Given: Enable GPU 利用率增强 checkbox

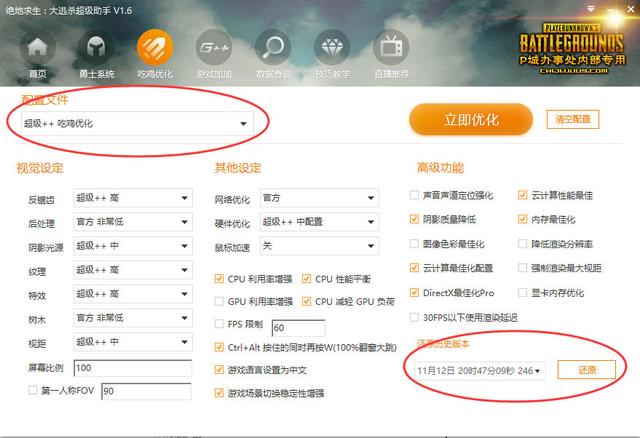Looking at the screenshot, I should coord(219,302).
